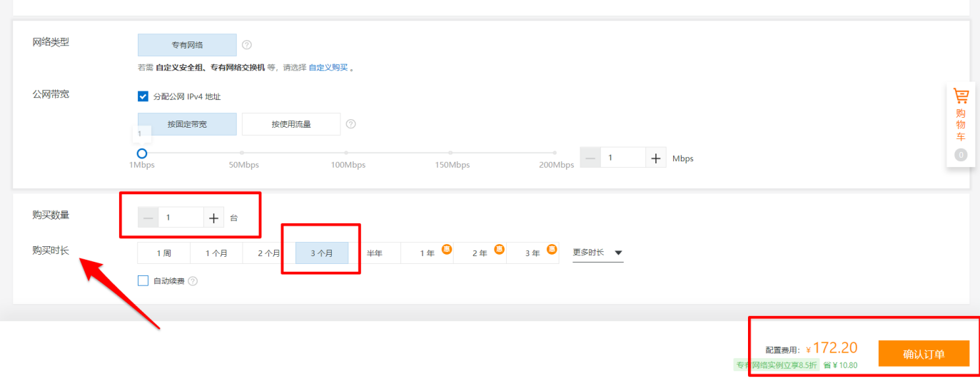Choose 3 年 purchase duration

pyautogui.click(x=533, y=253)
